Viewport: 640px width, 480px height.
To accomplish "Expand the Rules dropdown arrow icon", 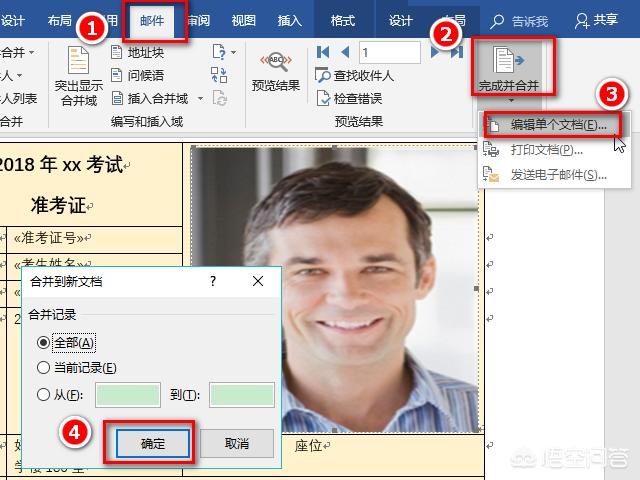I will (233, 52).
